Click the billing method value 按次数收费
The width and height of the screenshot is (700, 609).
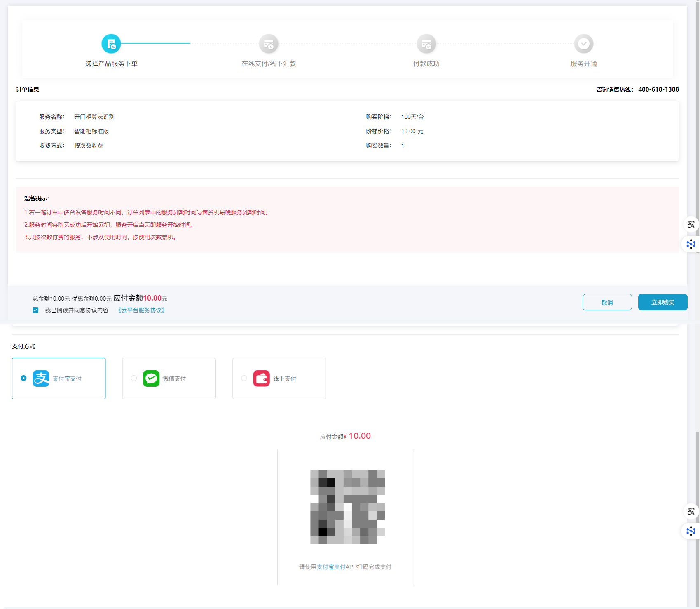coord(89,146)
